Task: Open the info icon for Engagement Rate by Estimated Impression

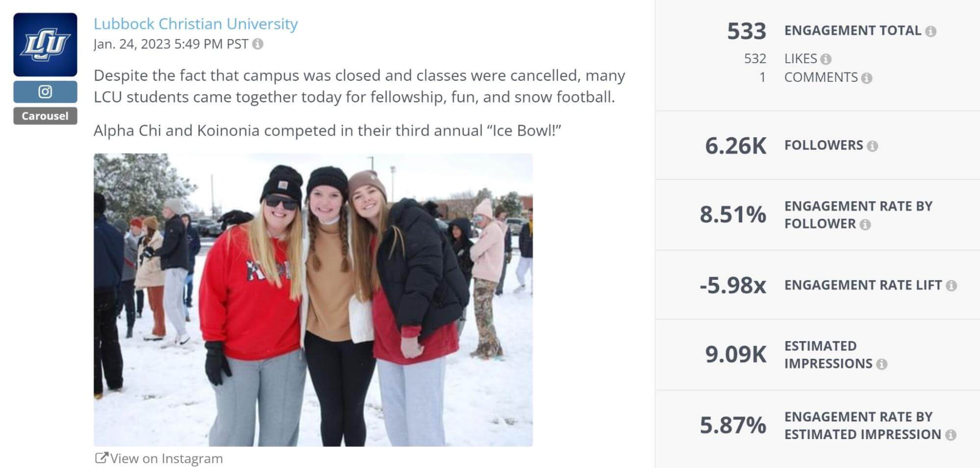Action: point(951,435)
